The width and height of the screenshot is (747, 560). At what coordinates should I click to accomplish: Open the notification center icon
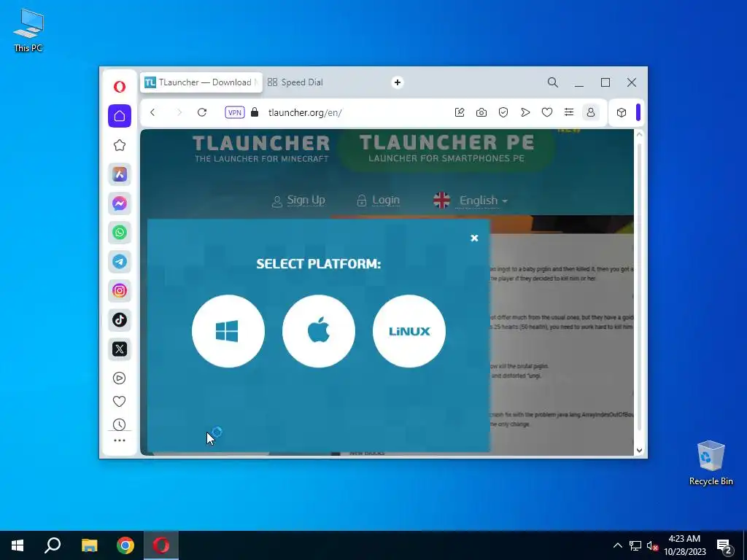[724, 546]
